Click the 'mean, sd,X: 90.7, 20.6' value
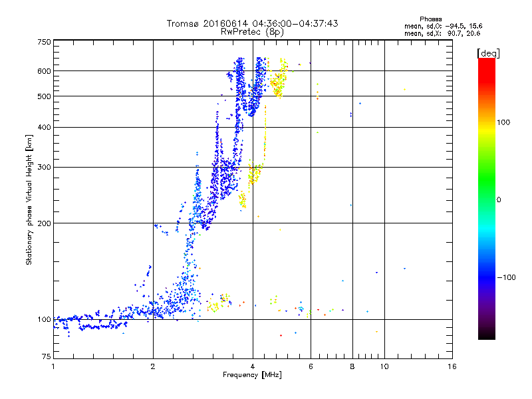 [442, 33]
